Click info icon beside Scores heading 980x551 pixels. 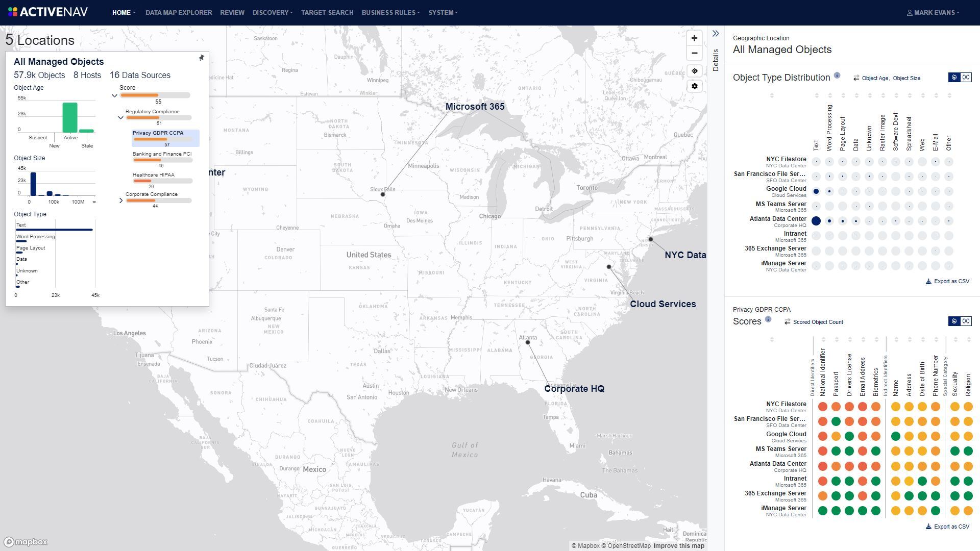pyautogui.click(x=768, y=319)
